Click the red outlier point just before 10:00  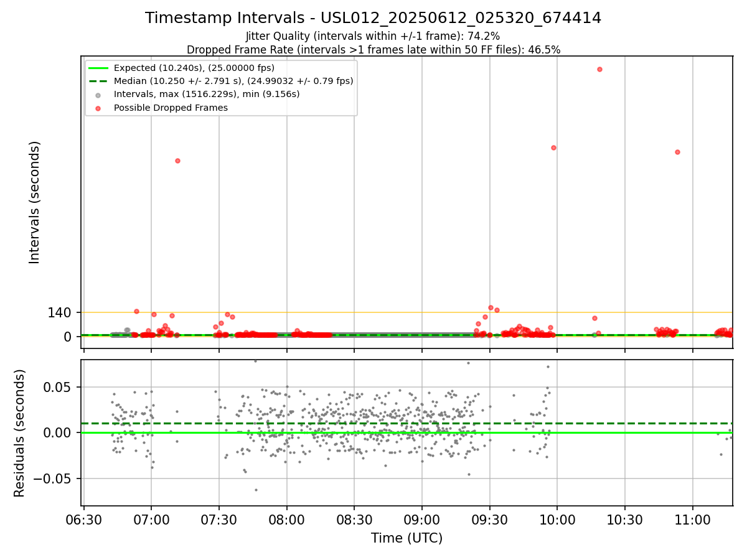[553, 147]
